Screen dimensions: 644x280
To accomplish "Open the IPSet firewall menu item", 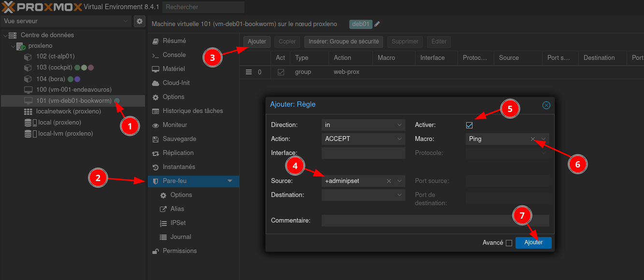I will (x=178, y=223).
